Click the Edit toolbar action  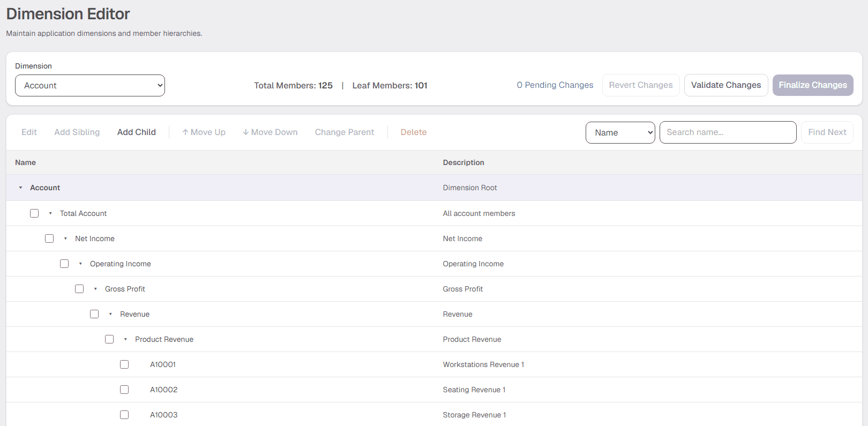[29, 132]
